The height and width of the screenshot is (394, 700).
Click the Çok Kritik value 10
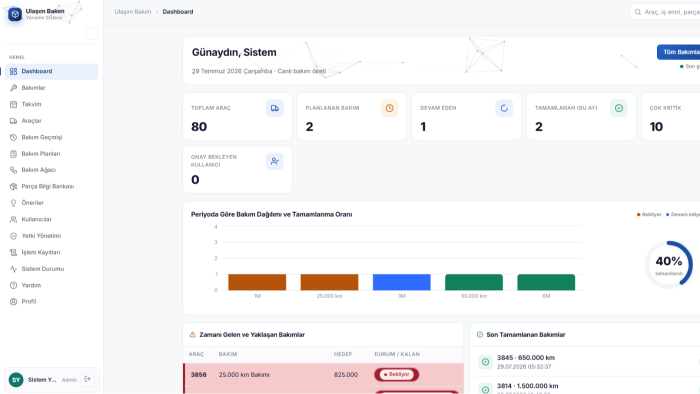click(656, 127)
